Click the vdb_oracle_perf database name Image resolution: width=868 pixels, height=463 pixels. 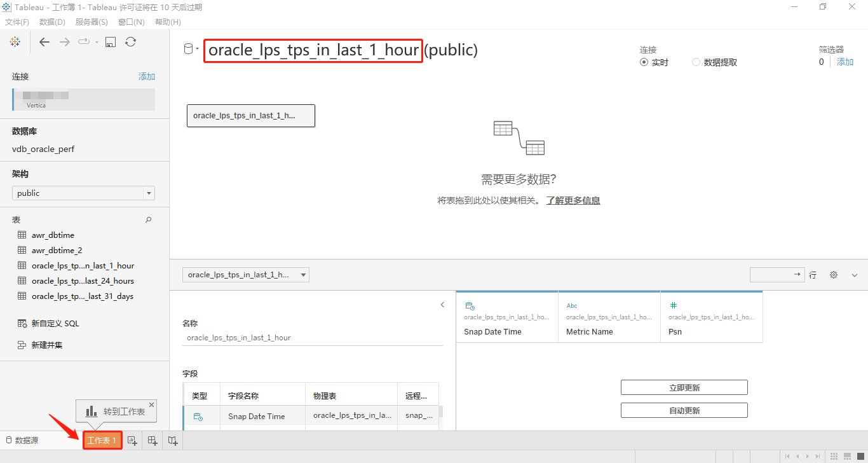tap(44, 149)
